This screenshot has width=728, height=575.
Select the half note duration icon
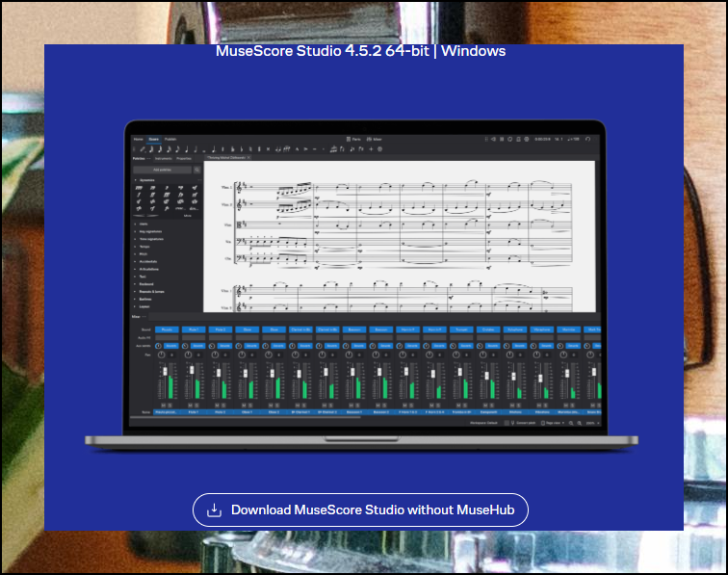(195, 149)
